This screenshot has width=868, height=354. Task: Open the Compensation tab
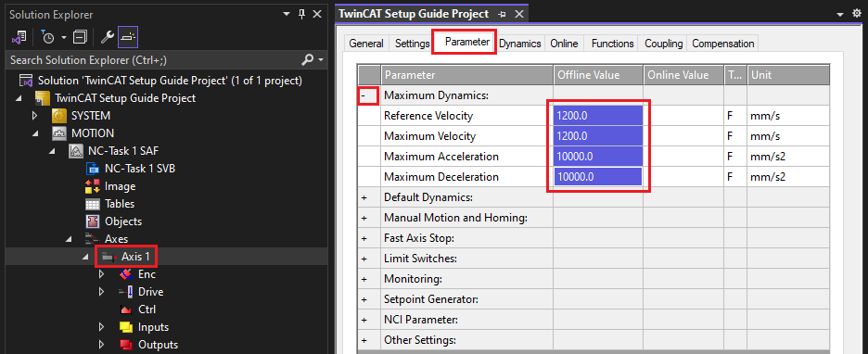click(x=723, y=44)
